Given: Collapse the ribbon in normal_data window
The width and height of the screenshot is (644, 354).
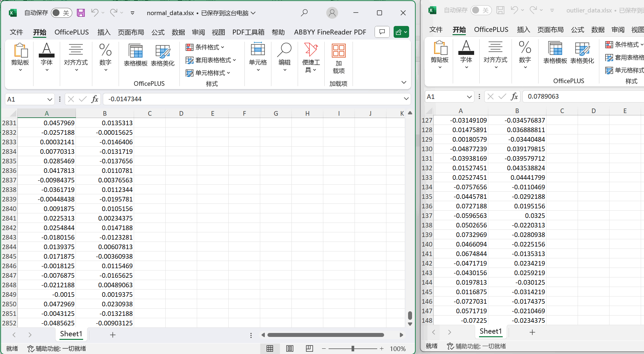Looking at the screenshot, I should click(404, 82).
